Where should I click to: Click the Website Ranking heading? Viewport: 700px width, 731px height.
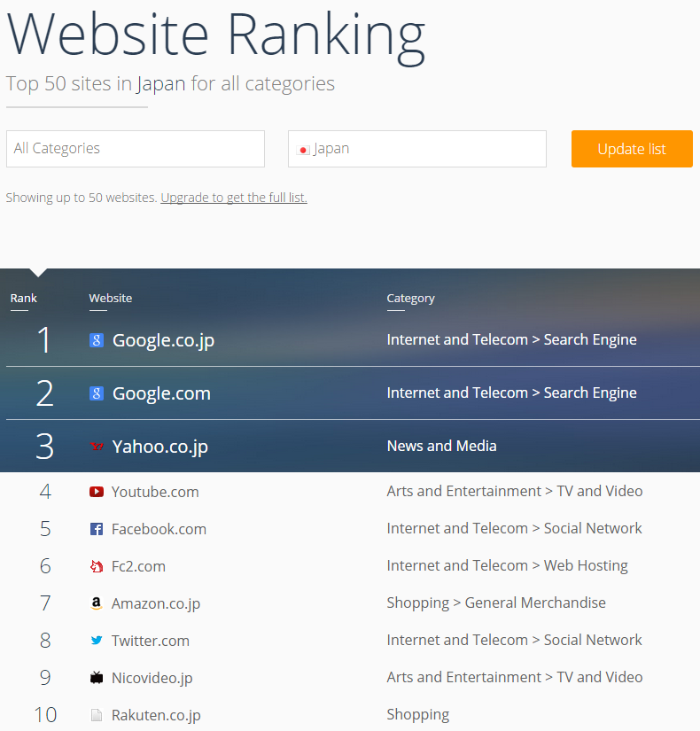[x=216, y=38]
